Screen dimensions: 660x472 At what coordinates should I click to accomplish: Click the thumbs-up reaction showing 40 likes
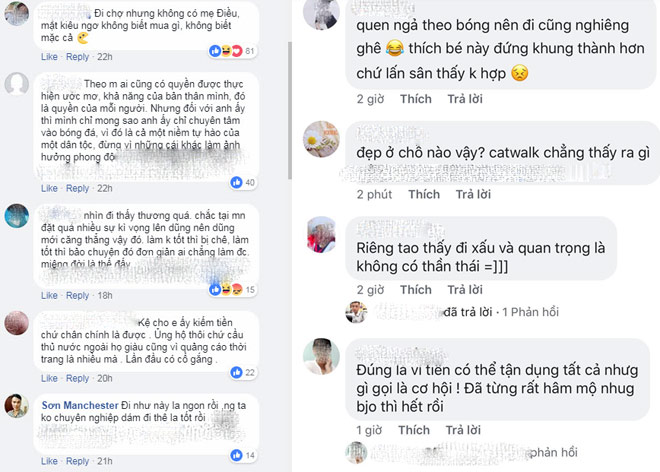click(x=237, y=182)
